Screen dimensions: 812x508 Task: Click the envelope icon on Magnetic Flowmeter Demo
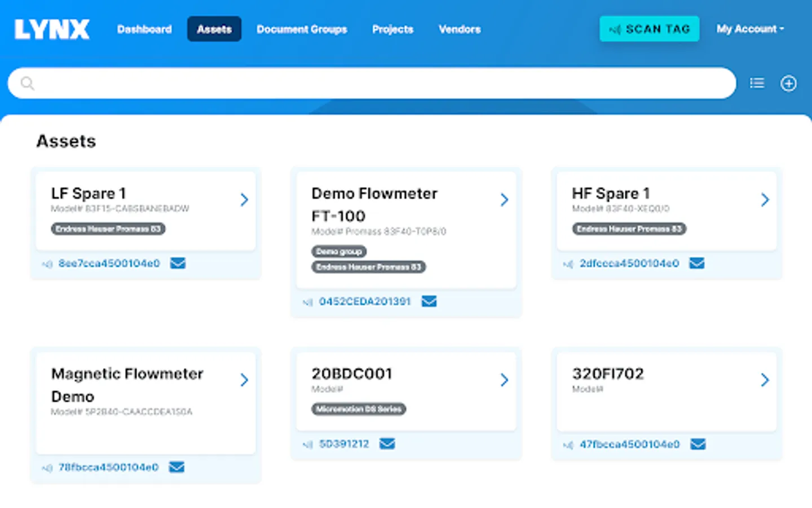tap(176, 467)
